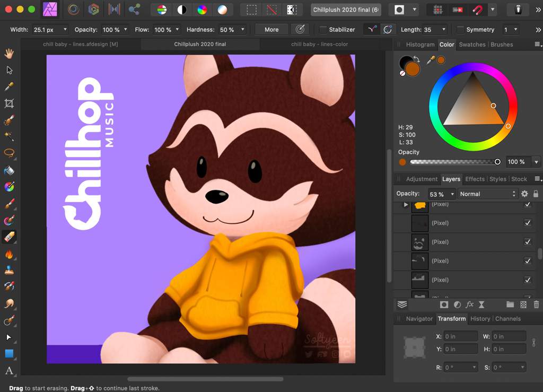Switch to the Histogram tab
This screenshot has width=543, height=392.
click(420, 45)
